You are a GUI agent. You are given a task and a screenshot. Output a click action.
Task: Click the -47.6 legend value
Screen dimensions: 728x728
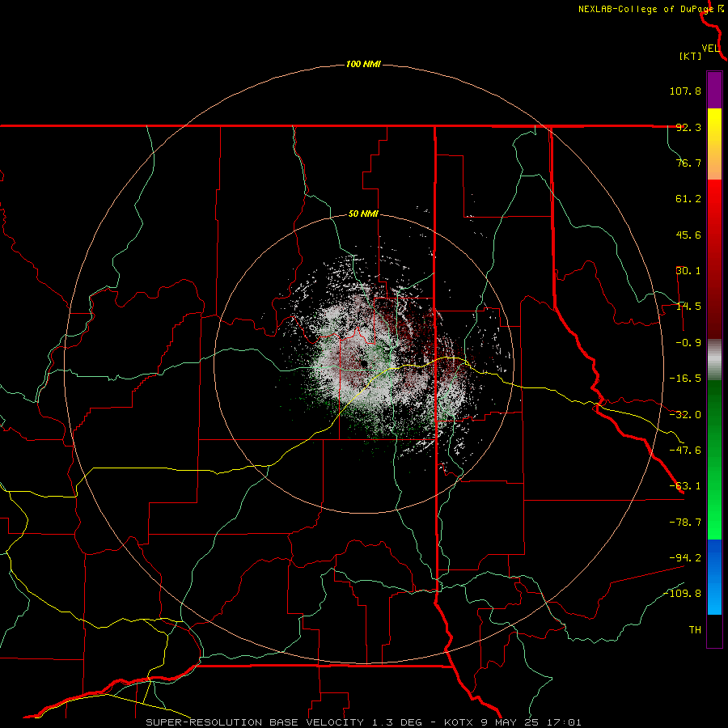point(685,451)
